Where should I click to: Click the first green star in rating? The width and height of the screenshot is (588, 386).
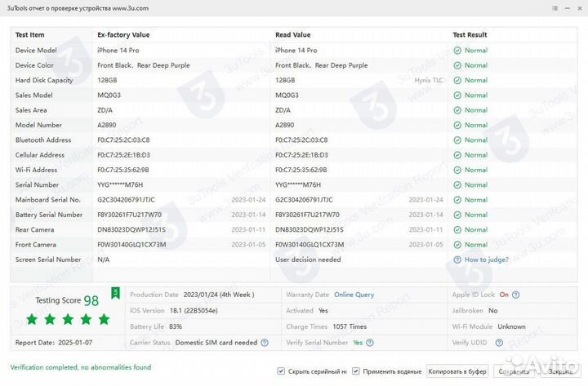[33, 319]
